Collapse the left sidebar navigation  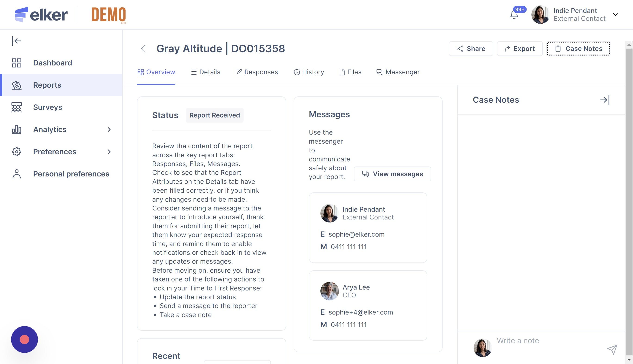click(16, 41)
